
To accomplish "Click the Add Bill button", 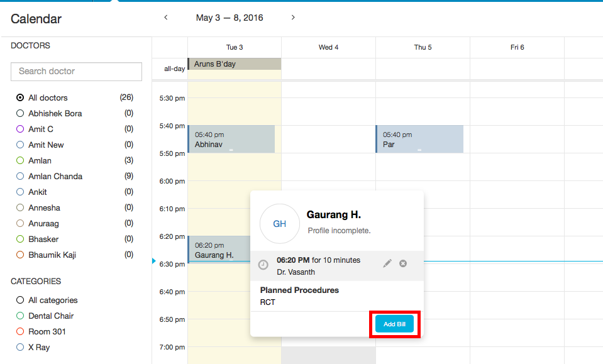I will (x=394, y=324).
